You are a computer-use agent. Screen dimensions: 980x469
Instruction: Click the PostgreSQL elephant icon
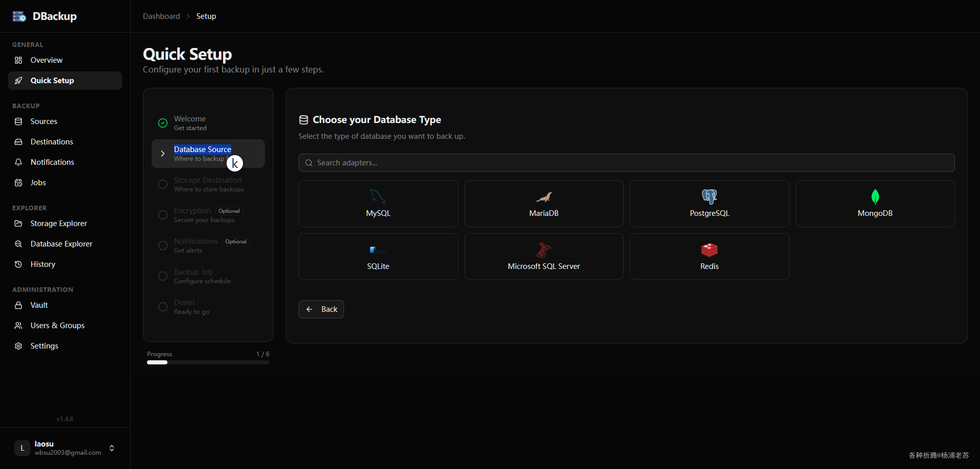[709, 196]
